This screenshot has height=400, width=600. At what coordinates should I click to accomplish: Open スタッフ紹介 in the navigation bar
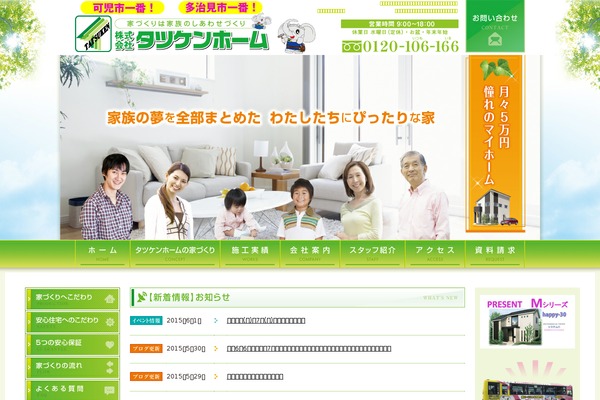372,254
